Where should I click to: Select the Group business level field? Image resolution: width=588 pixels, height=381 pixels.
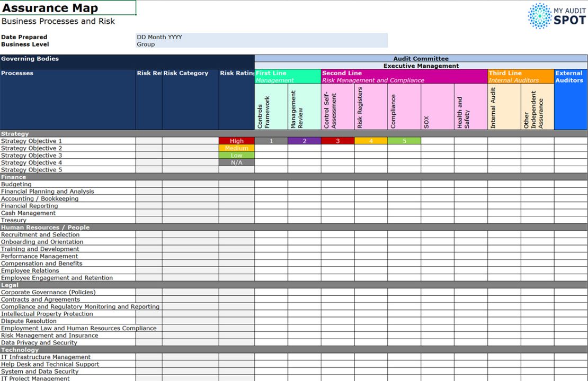click(x=262, y=44)
